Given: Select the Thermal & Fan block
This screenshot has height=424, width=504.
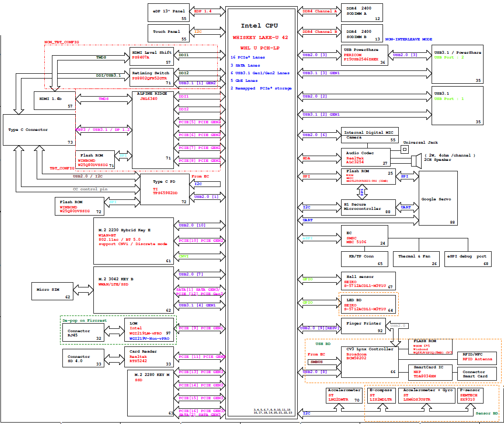Looking at the screenshot, I should [x=416, y=259].
